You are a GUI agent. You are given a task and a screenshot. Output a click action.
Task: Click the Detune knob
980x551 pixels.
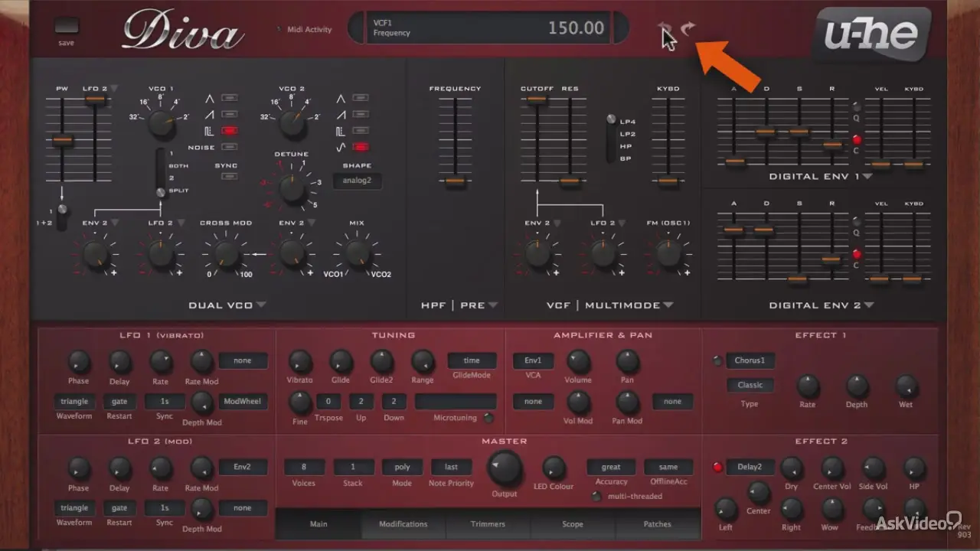click(x=292, y=188)
